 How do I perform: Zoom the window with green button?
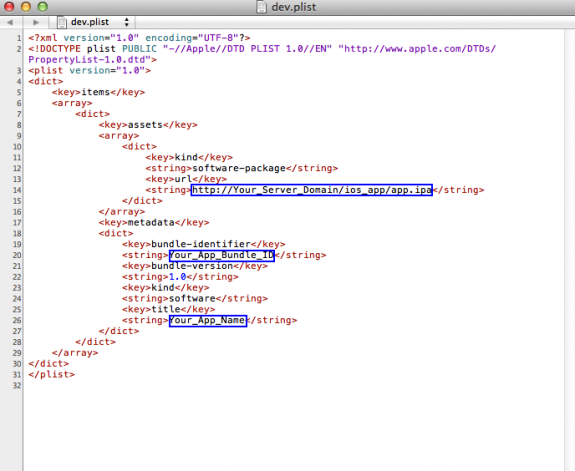click(43, 6)
